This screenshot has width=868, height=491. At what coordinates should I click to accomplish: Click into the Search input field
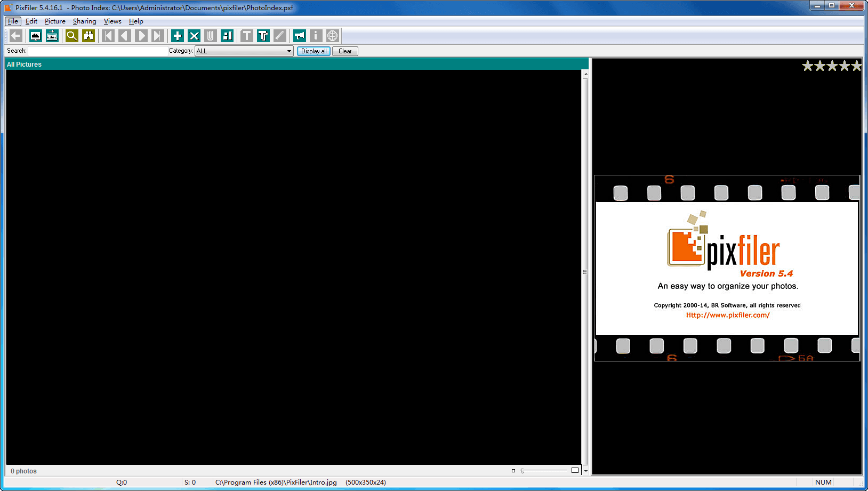tap(98, 51)
